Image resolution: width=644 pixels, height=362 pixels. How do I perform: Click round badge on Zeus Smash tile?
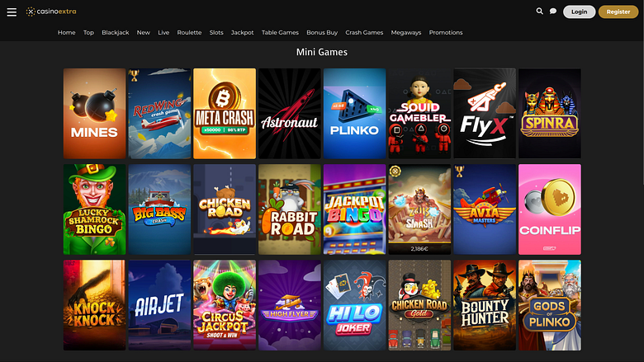(x=395, y=171)
